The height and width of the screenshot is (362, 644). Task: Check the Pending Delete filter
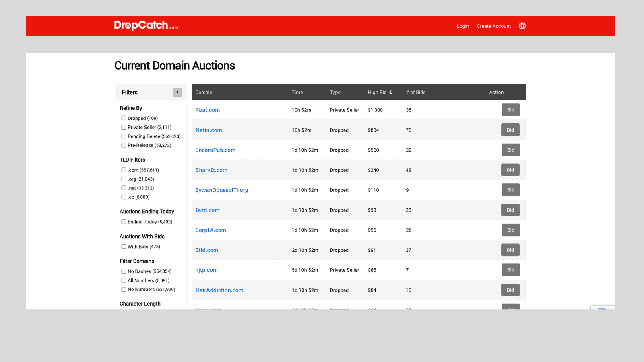124,136
